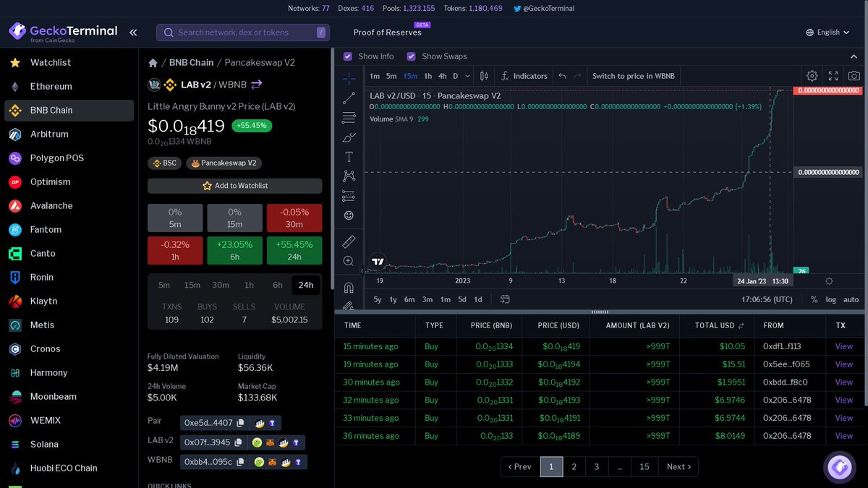Open Proof of Reserves link
Image resolution: width=868 pixels, height=488 pixels.
(388, 33)
